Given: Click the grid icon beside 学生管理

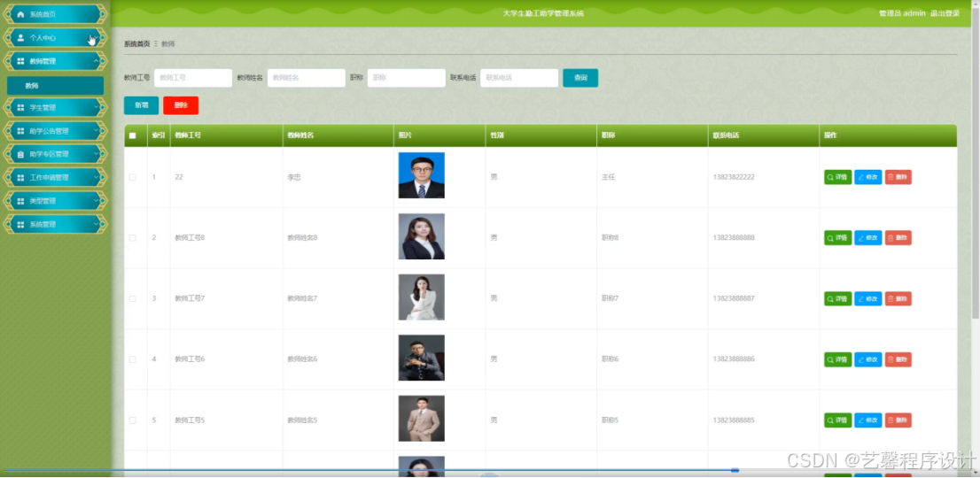Looking at the screenshot, I should 20,108.
